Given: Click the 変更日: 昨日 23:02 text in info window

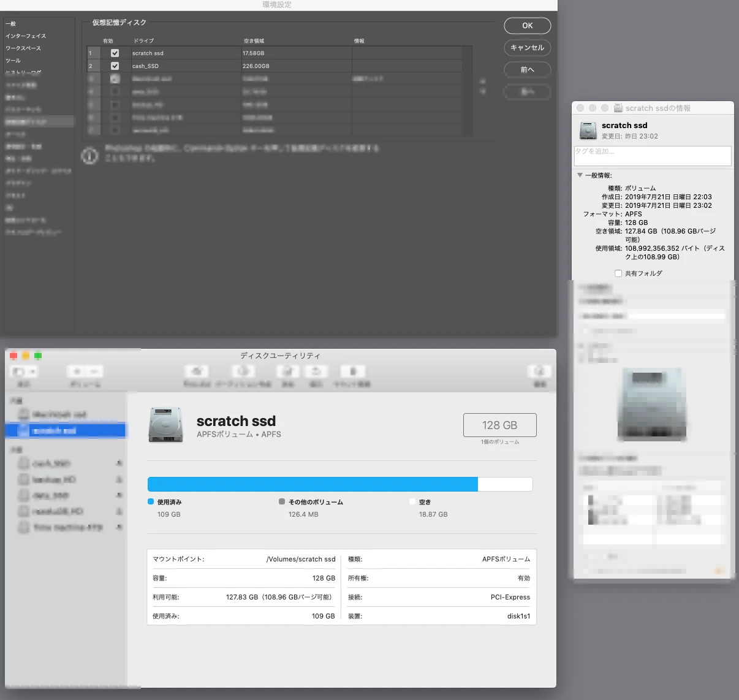Looking at the screenshot, I should coord(630,136).
